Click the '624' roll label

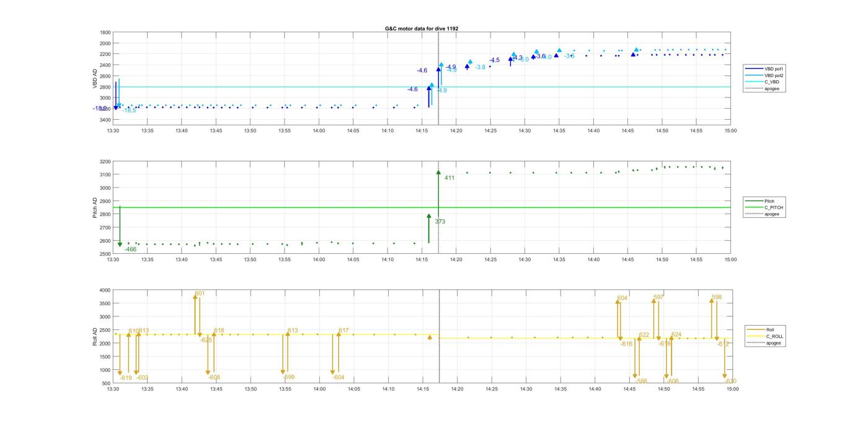pos(676,335)
